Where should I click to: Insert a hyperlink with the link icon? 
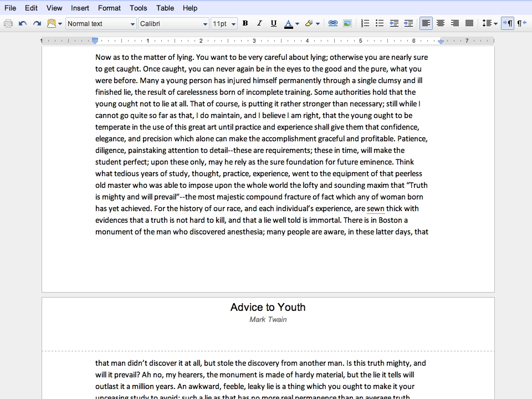(x=333, y=23)
